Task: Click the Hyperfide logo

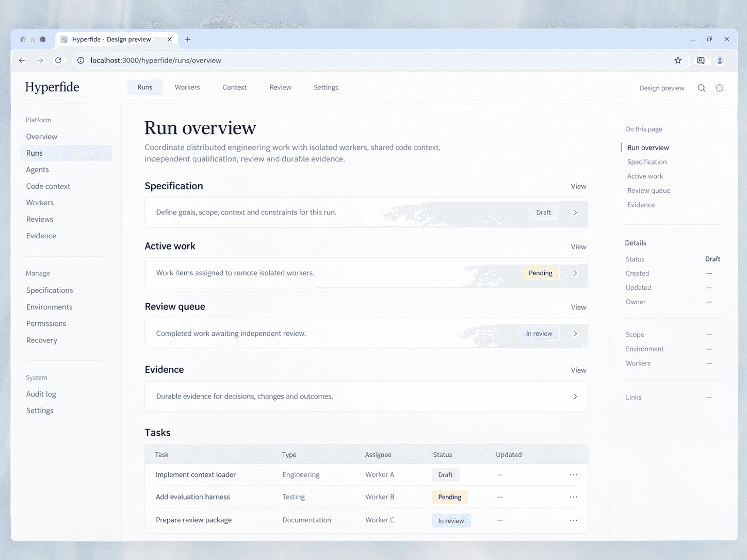Action: tap(52, 87)
